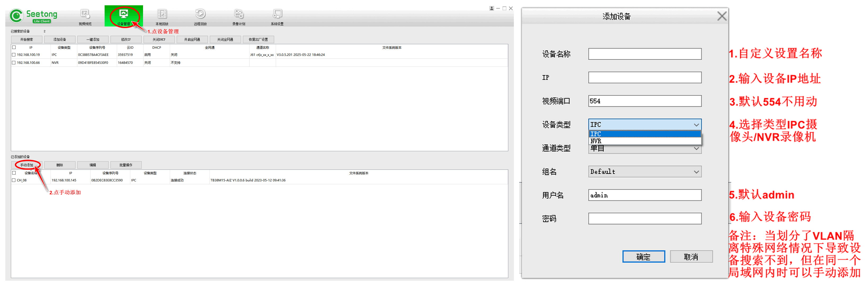Expand the 设备类型 device type dropdown
The height and width of the screenshot is (286, 868).
tap(696, 125)
